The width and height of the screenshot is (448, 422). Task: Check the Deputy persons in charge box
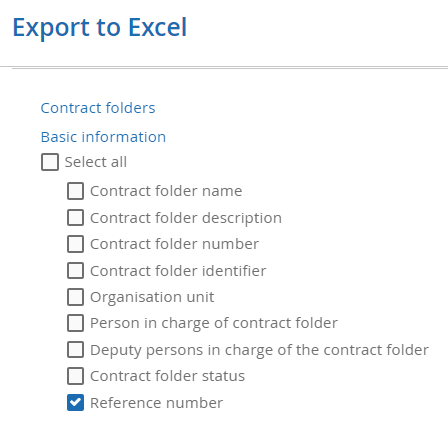[x=75, y=350]
